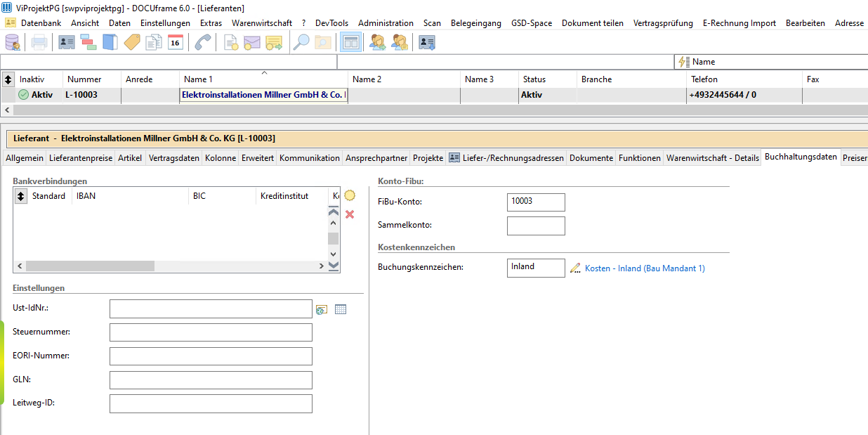
Task: Delete bank connection with red X
Action: tap(350, 214)
